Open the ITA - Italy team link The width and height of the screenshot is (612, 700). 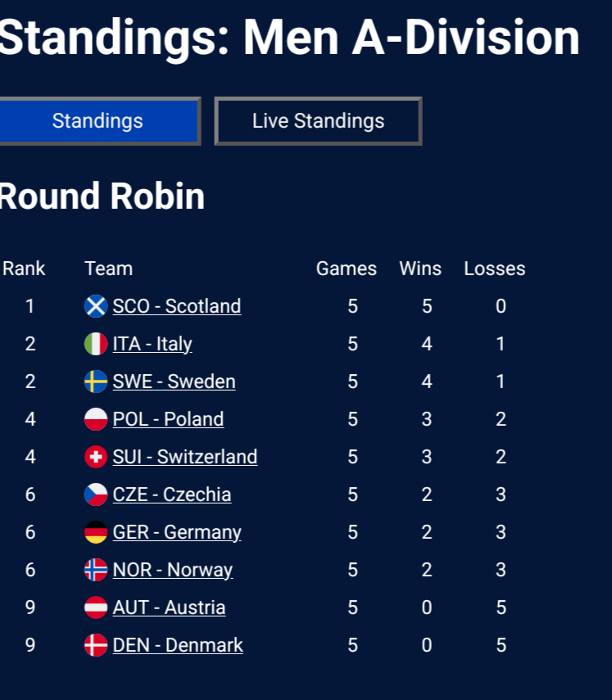152,344
